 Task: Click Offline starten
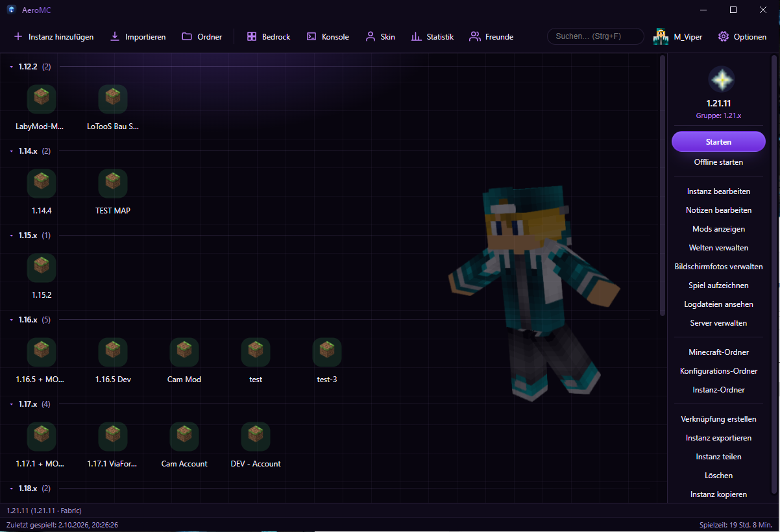click(x=718, y=162)
